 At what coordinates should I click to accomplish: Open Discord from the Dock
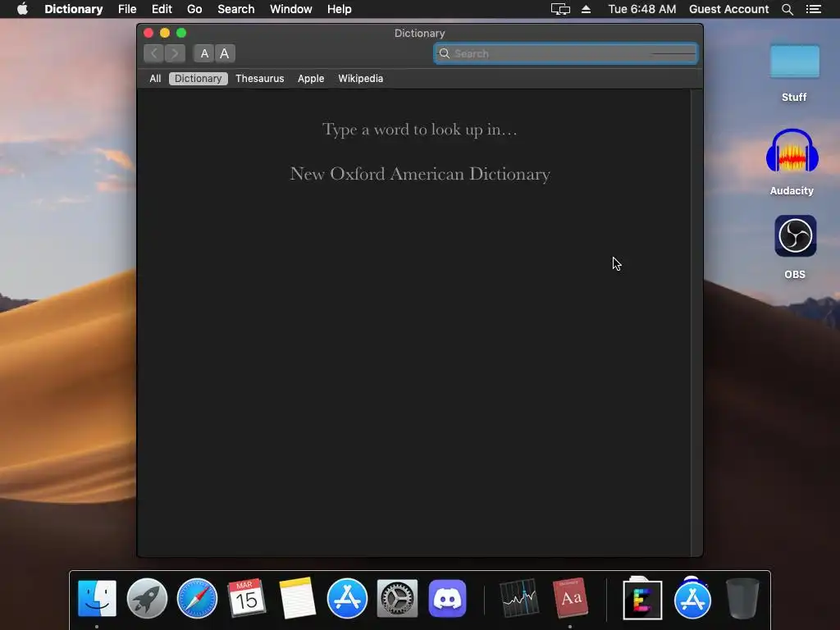(447, 598)
